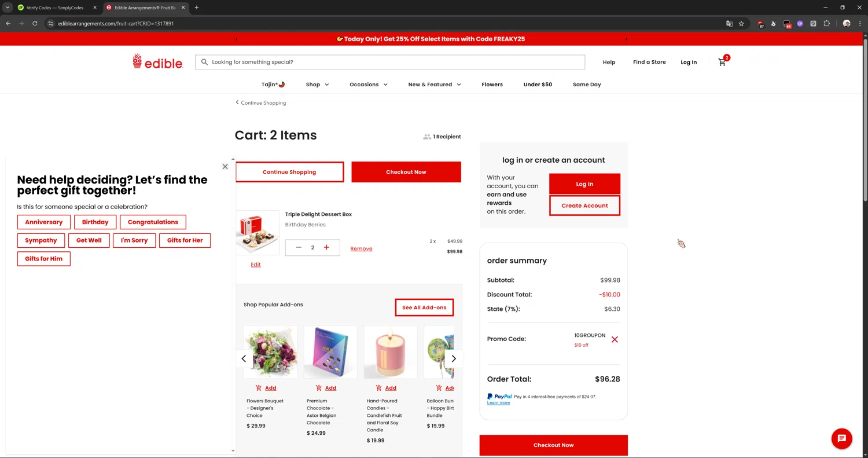Bookmark this page with the star

[741, 24]
